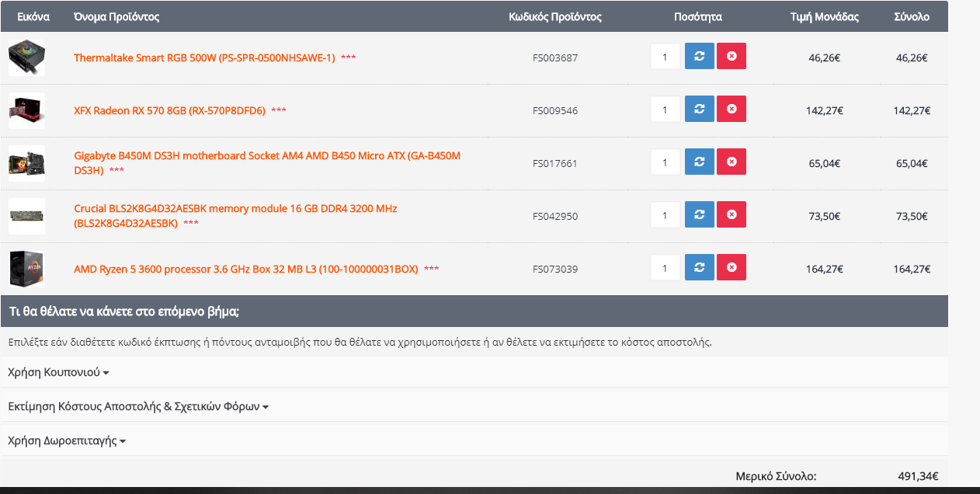Open Thermaltake power supply product thumbnail
The height and width of the screenshot is (494, 980).
pyautogui.click(x=26, y=57)
